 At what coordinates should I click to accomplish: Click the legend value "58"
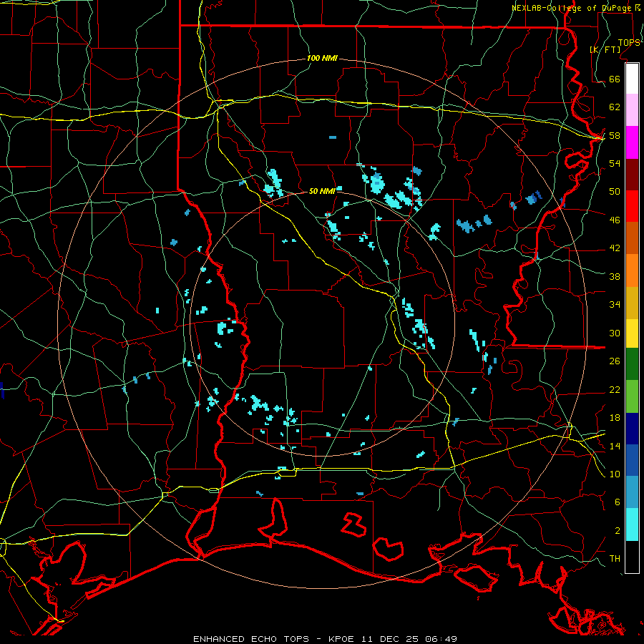[x=615, y=135]
